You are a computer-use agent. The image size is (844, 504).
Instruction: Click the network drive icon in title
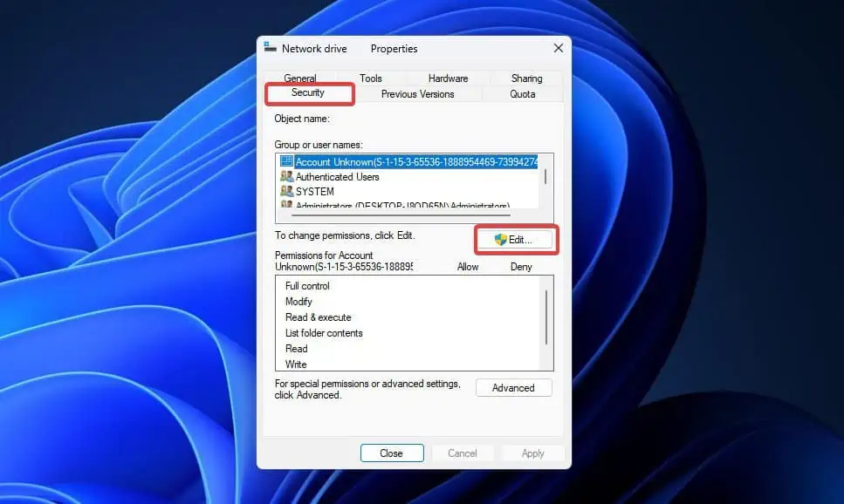pyautogui.click(x=270, y=48)
